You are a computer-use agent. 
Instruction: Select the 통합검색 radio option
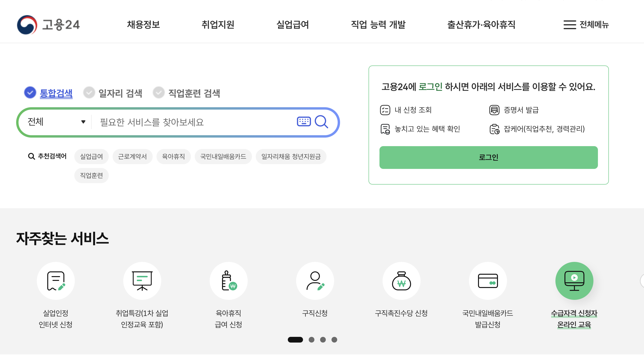point(30,93)
